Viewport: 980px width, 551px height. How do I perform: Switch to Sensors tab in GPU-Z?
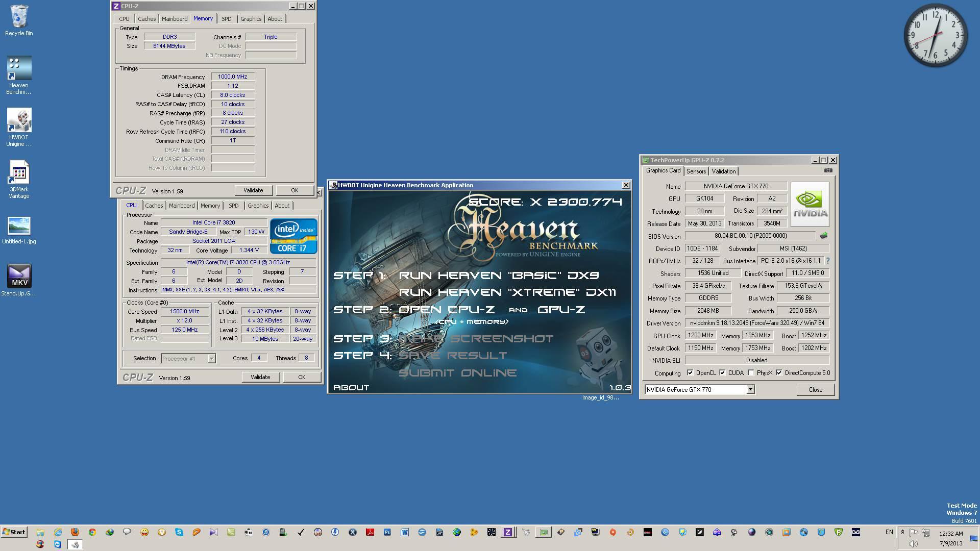tap(696, 171)
